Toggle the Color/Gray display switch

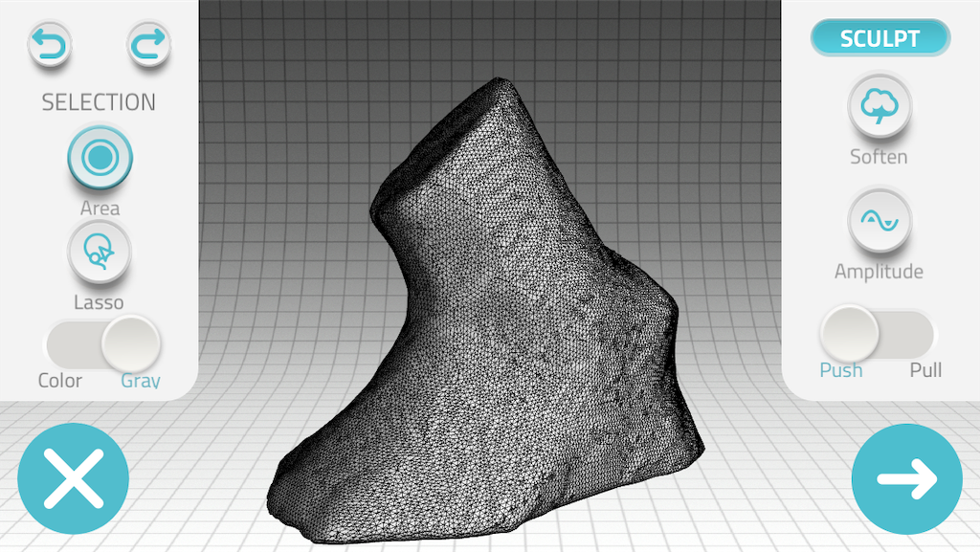(x=103, y=344)
